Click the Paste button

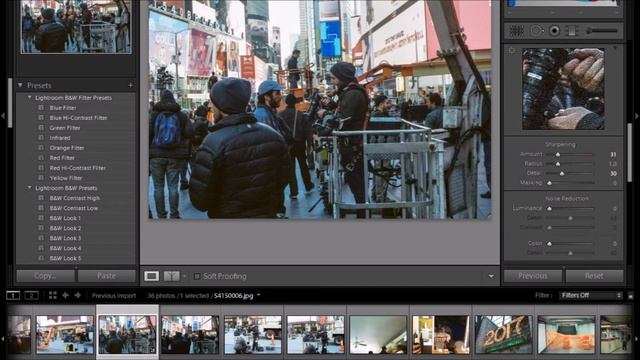click(x=107, y=276)
